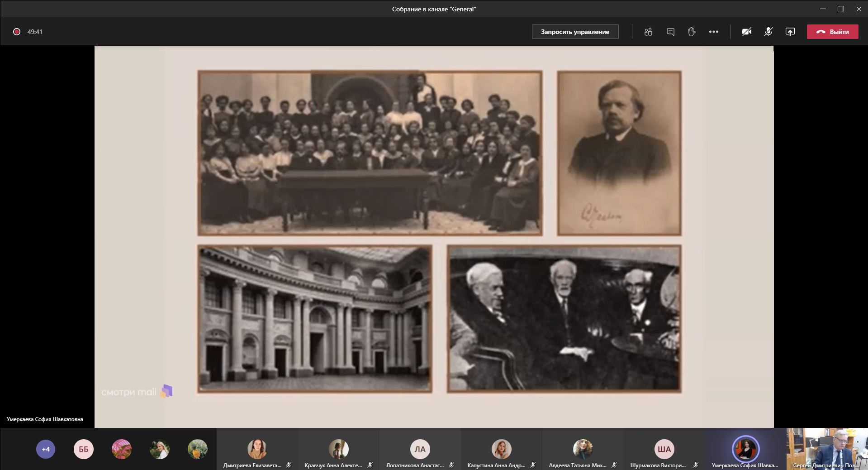Viewport: 868px width, 470px height.
Task: Select Капустина Анна participant tile
Action: [x=501, y=449]
